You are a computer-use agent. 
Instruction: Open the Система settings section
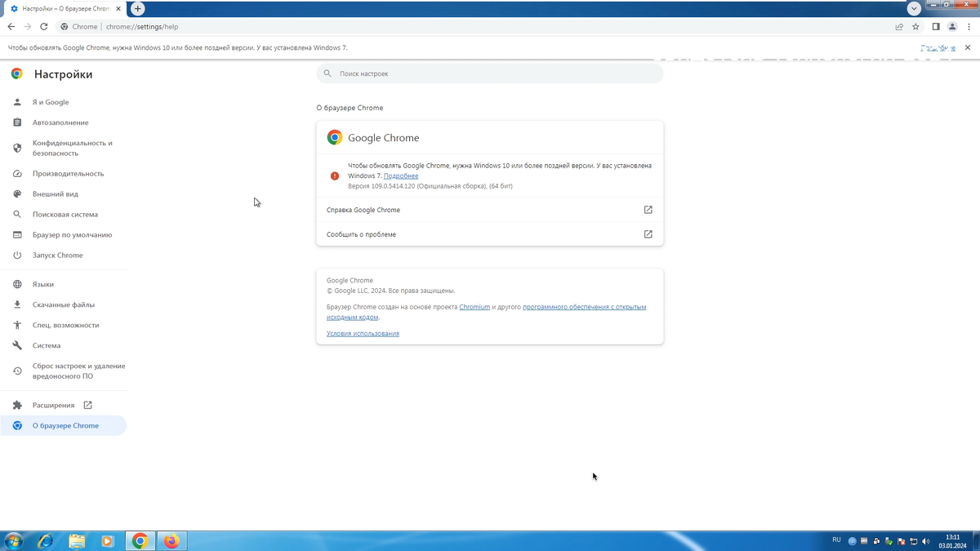point(45,345)
